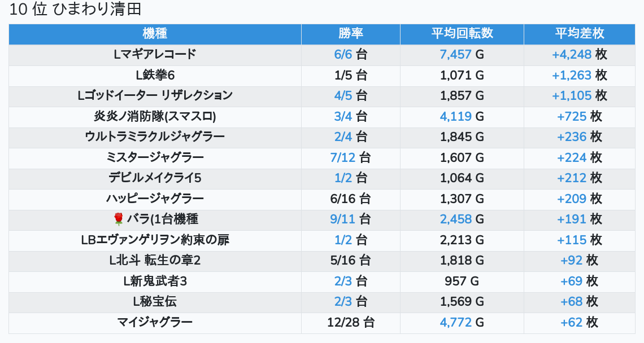Open デビルメイクライ5 machine entry
Image resolution: width=644 pixels, height=343 pixels.
(155, 178)
